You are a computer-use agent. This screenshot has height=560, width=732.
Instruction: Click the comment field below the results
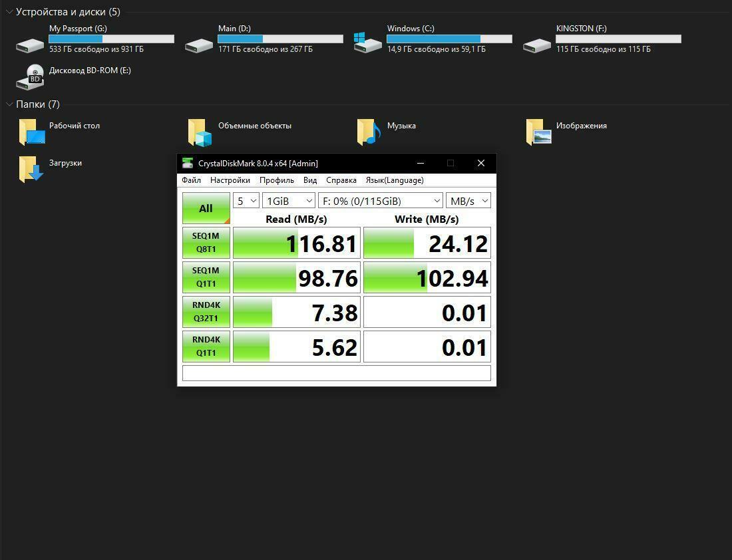tap(337, 373)
